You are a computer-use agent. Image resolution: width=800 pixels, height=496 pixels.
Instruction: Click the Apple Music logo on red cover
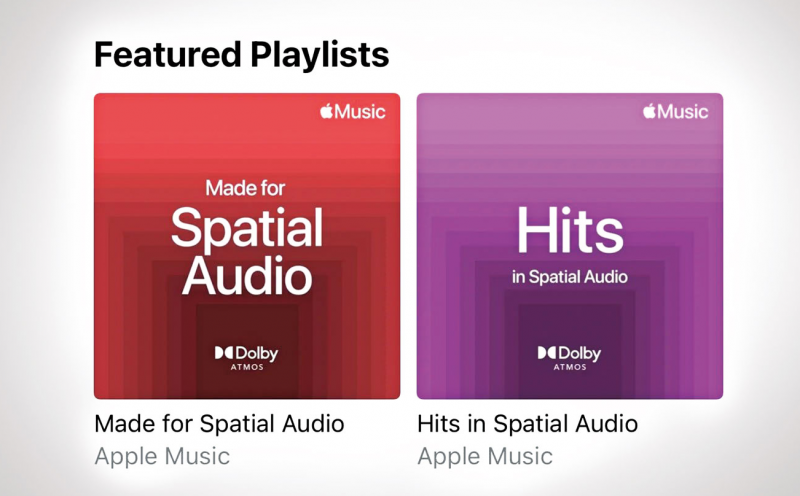353,111
